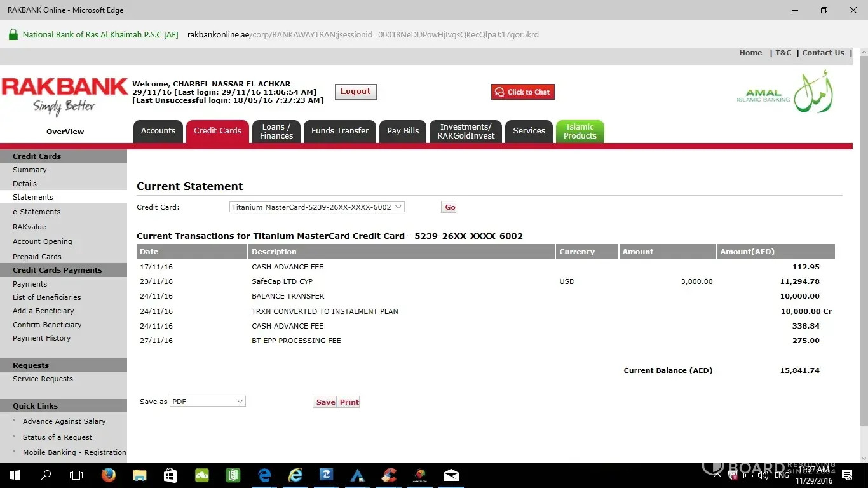Open the green cloud app in taskbar
Image resolution: width=868 pixels, height=488 pixels.
pos(202,475)
